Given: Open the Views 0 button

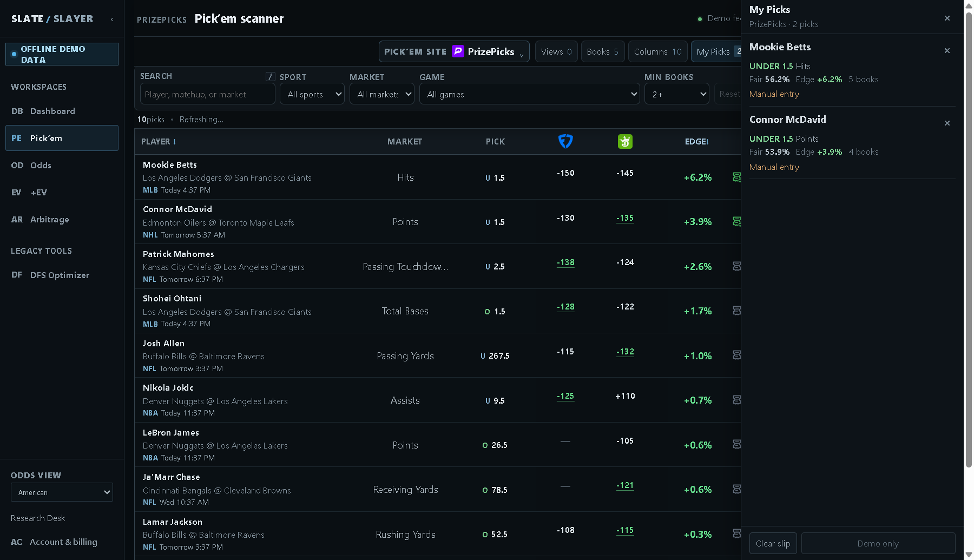Looking at the screenshot, I should pos(556,51).
